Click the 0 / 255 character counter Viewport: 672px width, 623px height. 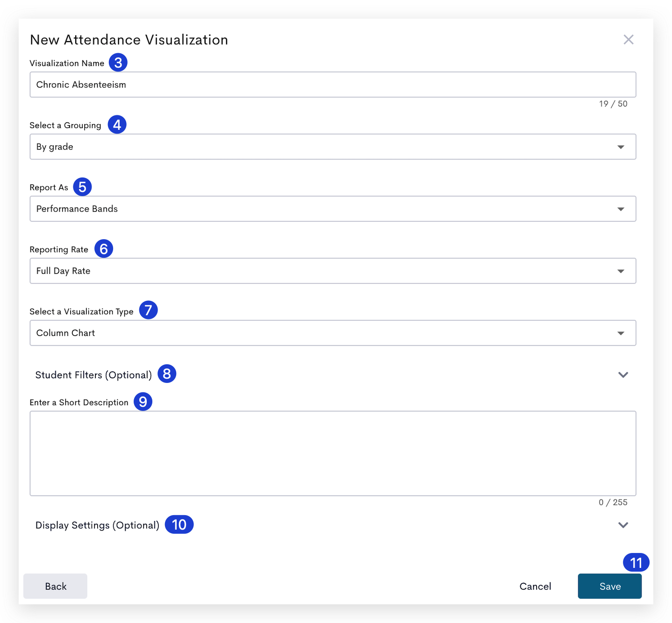(613, 503)
